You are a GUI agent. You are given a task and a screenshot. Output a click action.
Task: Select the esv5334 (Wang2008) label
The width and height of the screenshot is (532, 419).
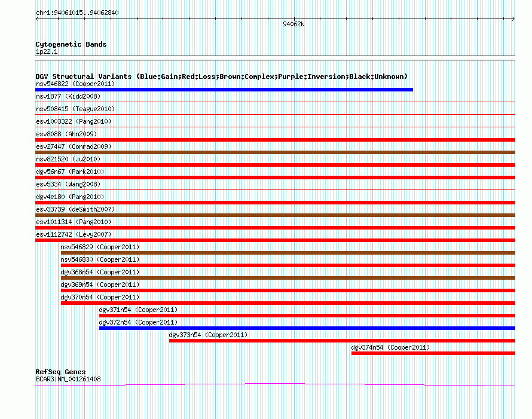[68, 184]
